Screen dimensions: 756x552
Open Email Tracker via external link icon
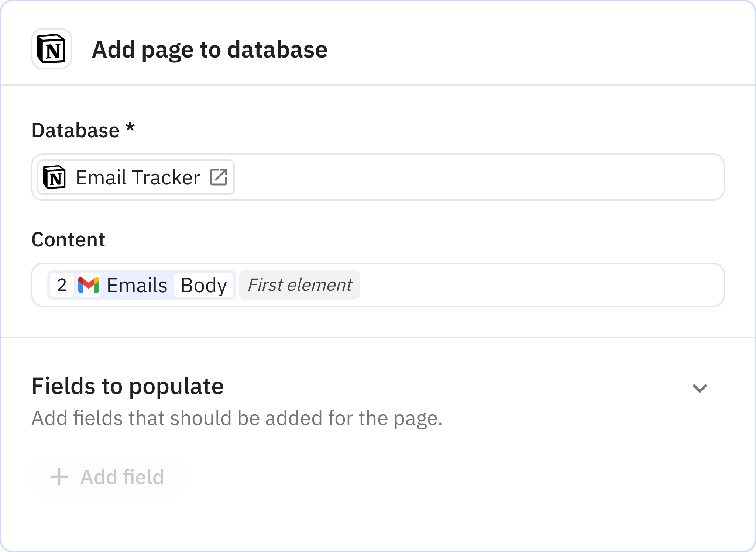pyautogui.click(x=219, y=177)
